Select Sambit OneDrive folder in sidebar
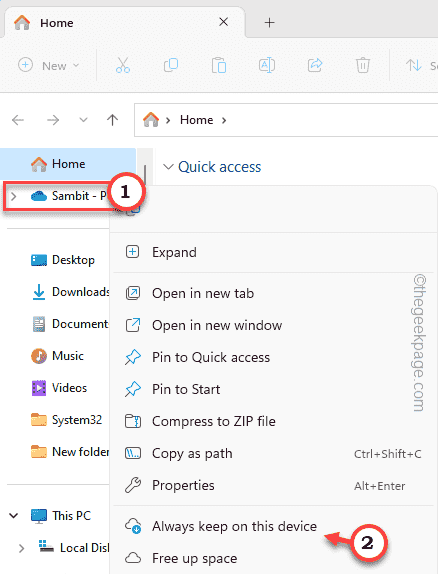Screen dimensions: 438x574 pos(70,196)
